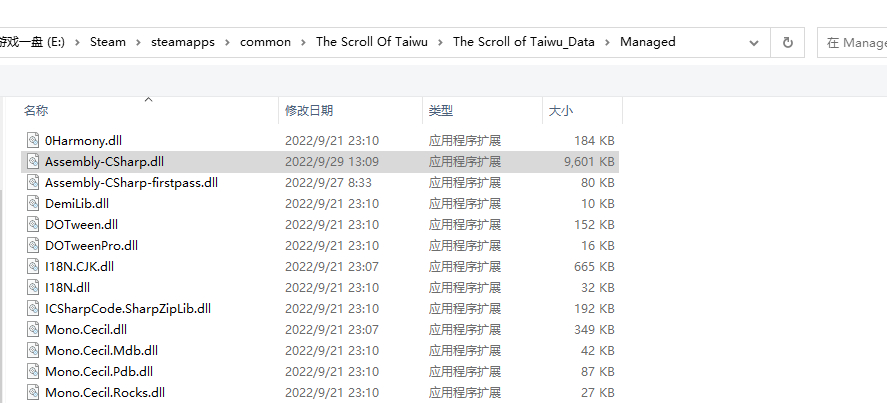Click the 0Harmony.dll file icon
The width and height of the screenshot is (887, 403).
(x=33, y=140)
